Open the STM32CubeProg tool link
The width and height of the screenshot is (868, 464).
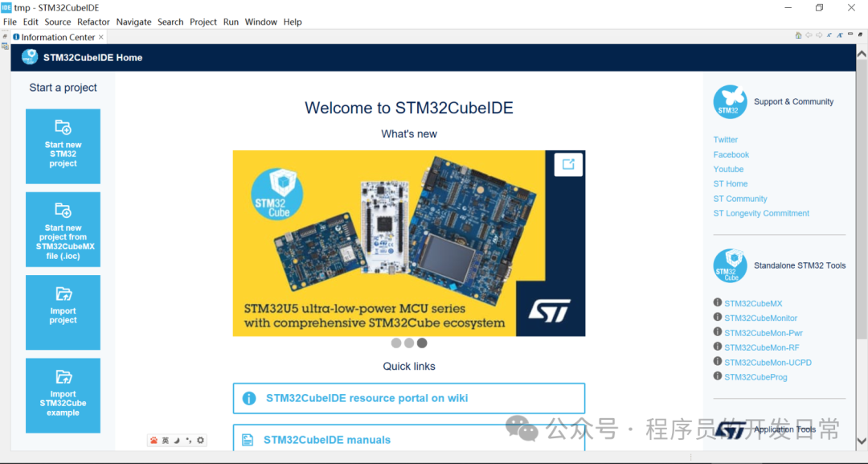click(755, 377)
